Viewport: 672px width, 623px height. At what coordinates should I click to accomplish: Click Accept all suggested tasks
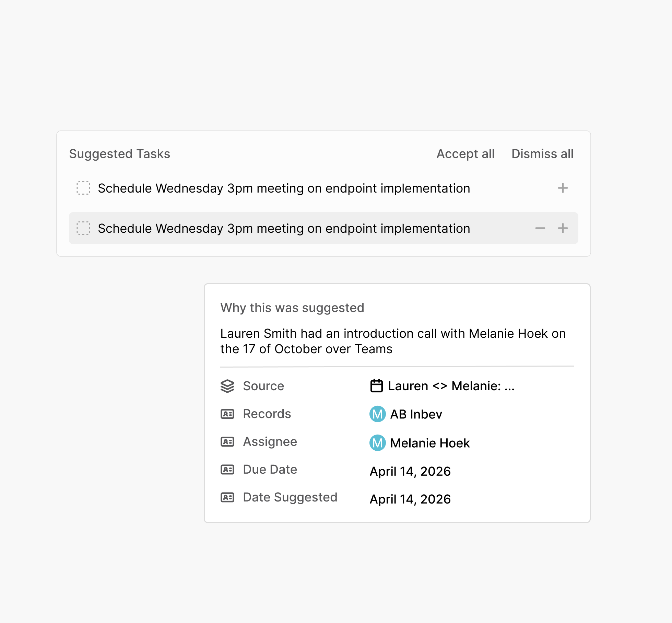click(465, 154)
